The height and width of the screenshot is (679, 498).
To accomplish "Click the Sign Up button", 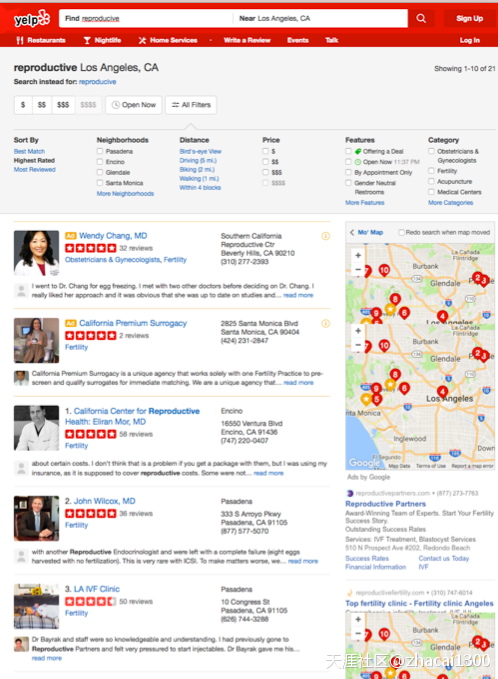I will (x=469, y=18).
